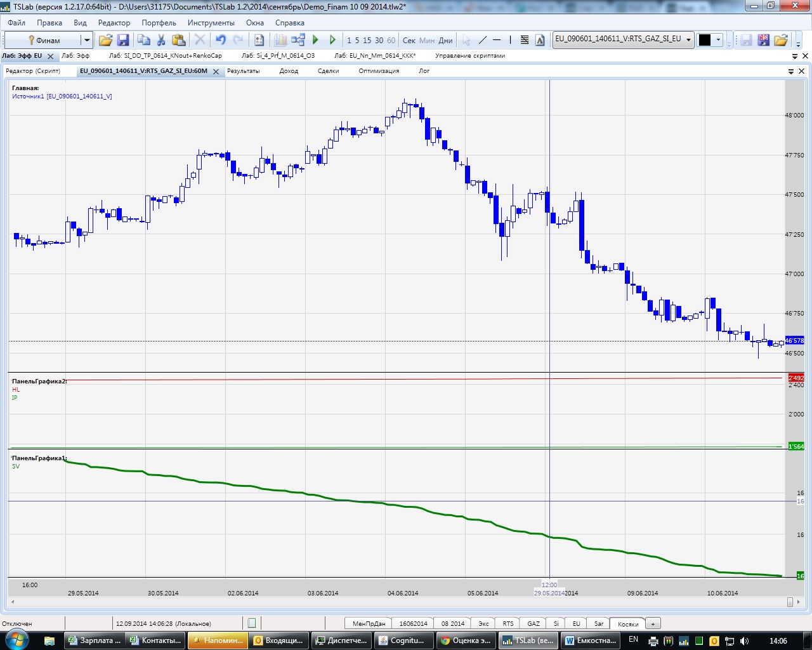Click the open folder icon in toolbar

point(105,40)
